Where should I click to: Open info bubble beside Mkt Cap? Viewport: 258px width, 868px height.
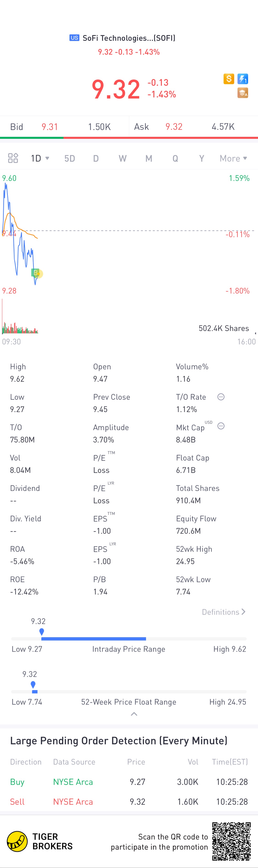coord(221,426)
